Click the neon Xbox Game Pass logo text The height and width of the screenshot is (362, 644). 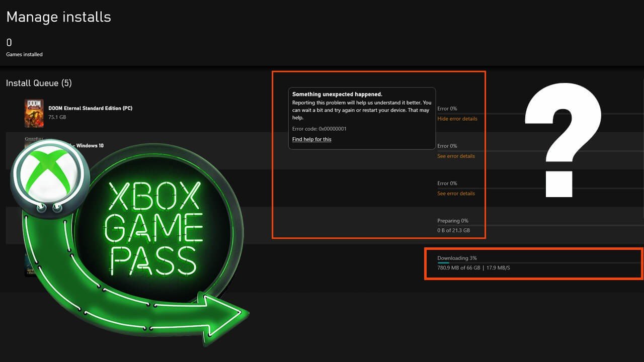click(153, 228)
